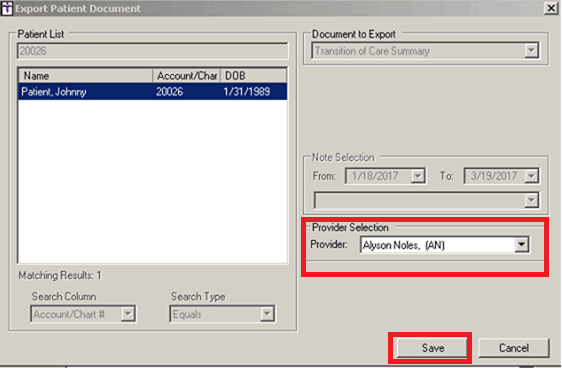The width and height of the screenshot is (562, 368).
Task: Click the Export Patient Document title icon
Action: pyautogui.click(x=7, y=8)
